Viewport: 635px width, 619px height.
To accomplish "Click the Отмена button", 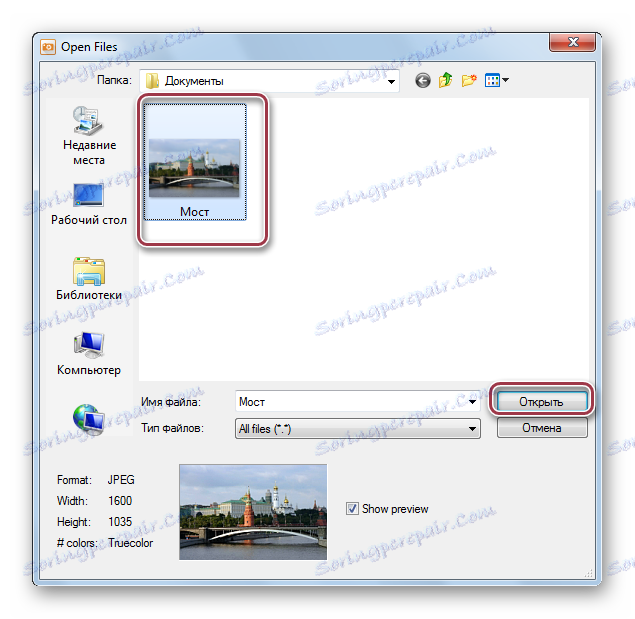I will pos(542,428).
